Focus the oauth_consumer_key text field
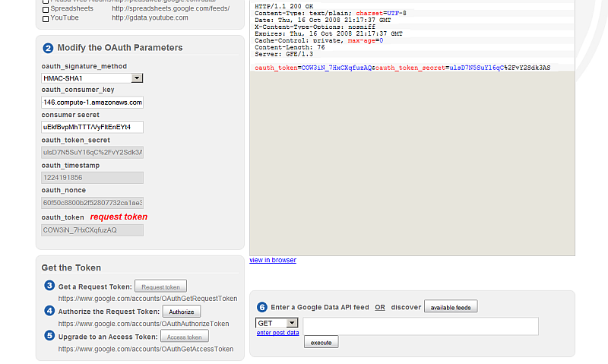This screenshot has width=608, height=364. tap(92, 102)
